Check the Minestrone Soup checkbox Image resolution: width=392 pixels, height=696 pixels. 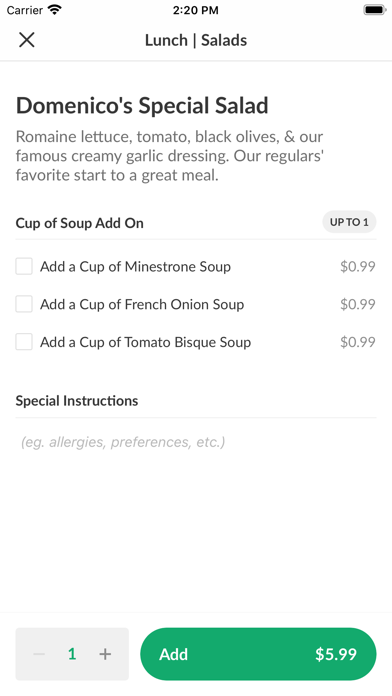24,266
